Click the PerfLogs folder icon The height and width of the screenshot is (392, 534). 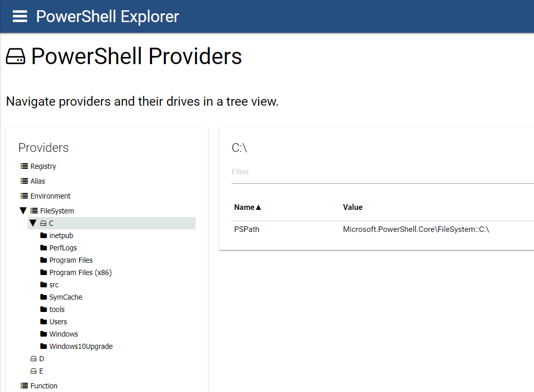[44, 248]
